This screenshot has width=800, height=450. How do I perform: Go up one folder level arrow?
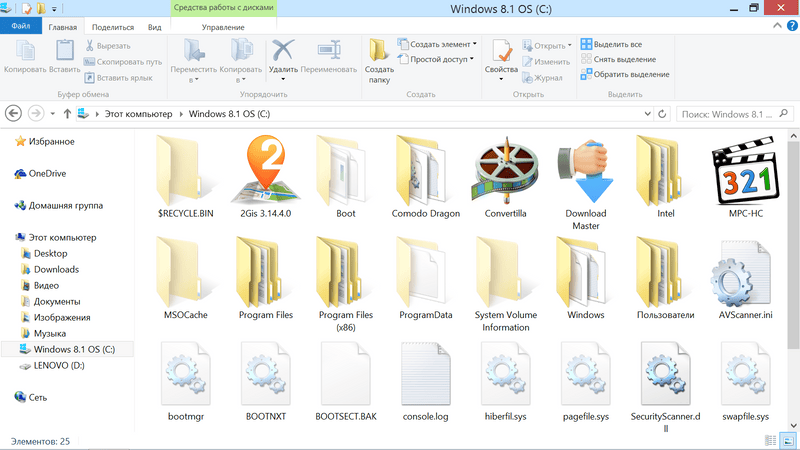click(67, 114)
